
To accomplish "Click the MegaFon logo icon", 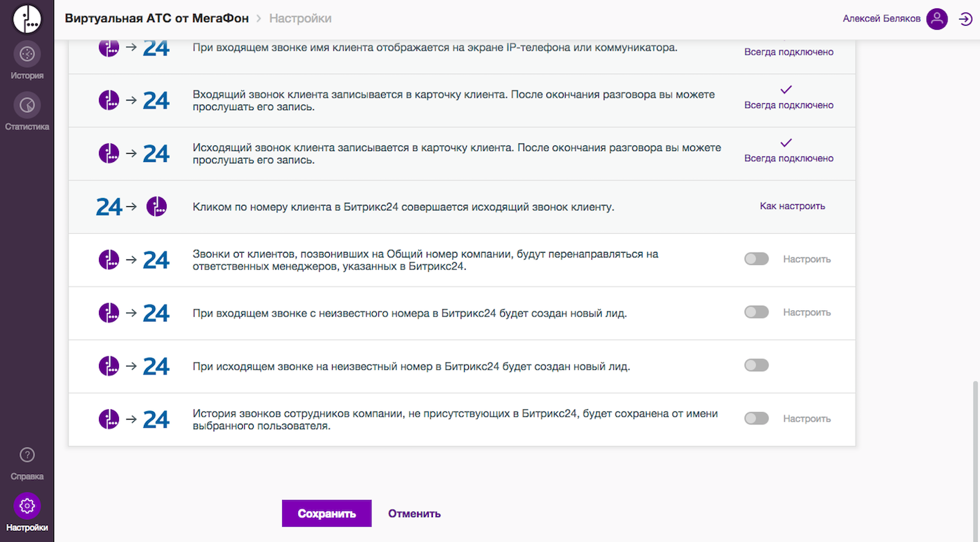I will click(x=27, y=19).
